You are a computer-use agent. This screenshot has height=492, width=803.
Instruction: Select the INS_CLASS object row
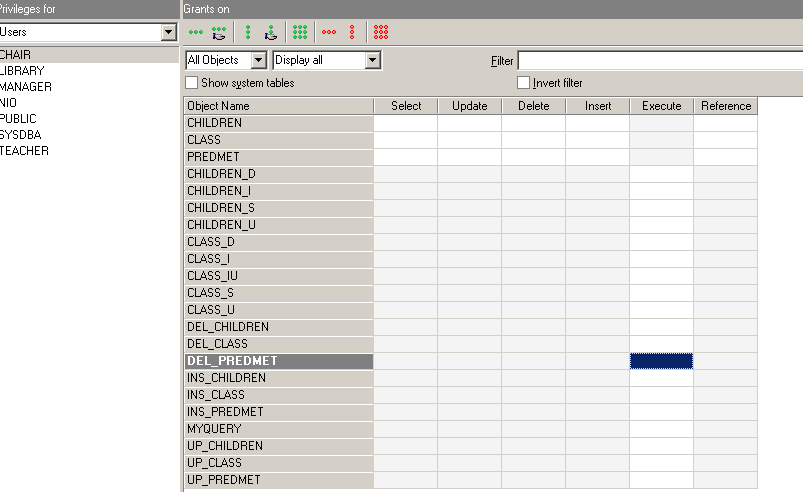279,395
